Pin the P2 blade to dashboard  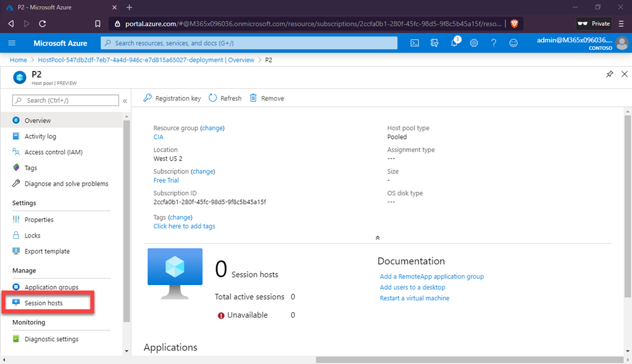(x=610, y=74)
